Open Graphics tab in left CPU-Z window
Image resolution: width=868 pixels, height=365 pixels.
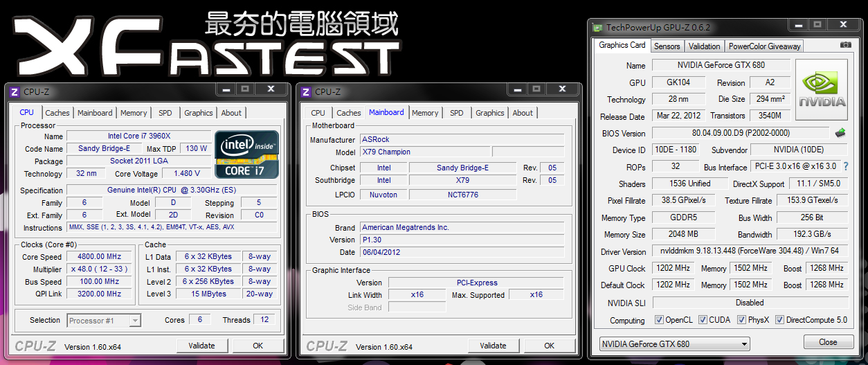(199, 113)
